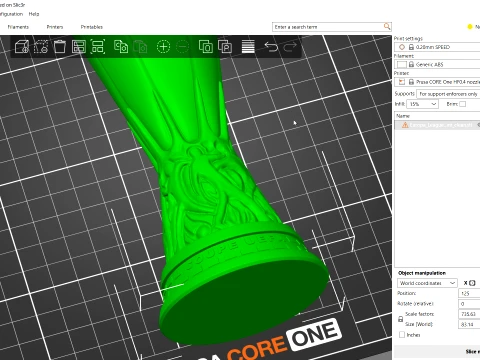The width and height of the screenshot is (480, 360).
Task: Click the Remove instance minus icon
Action: point(182,47)
